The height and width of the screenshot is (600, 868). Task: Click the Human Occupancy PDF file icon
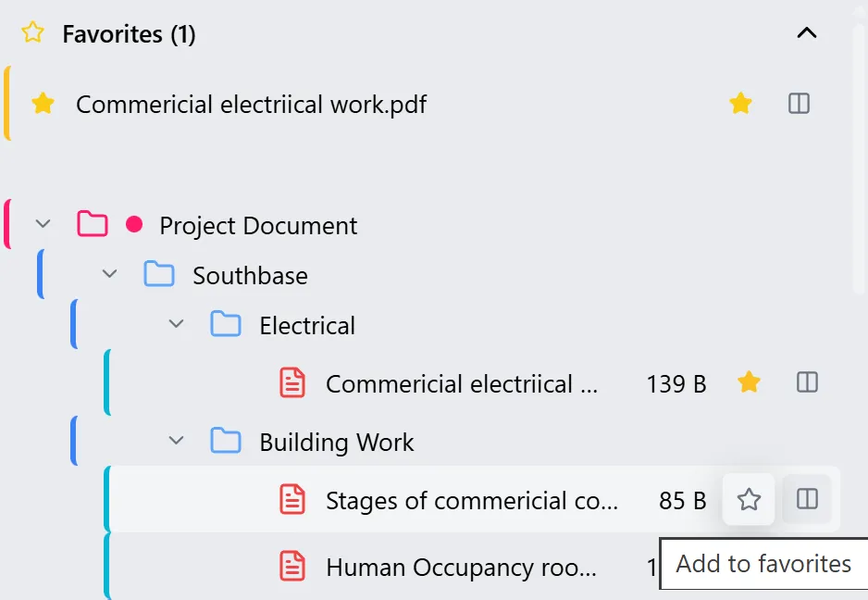[292, 566]
